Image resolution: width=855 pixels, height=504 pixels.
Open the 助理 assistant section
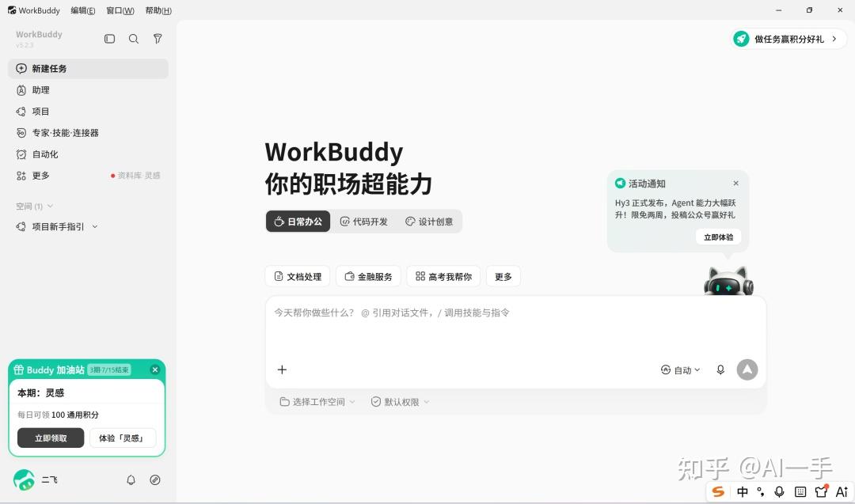coord(88,90)
